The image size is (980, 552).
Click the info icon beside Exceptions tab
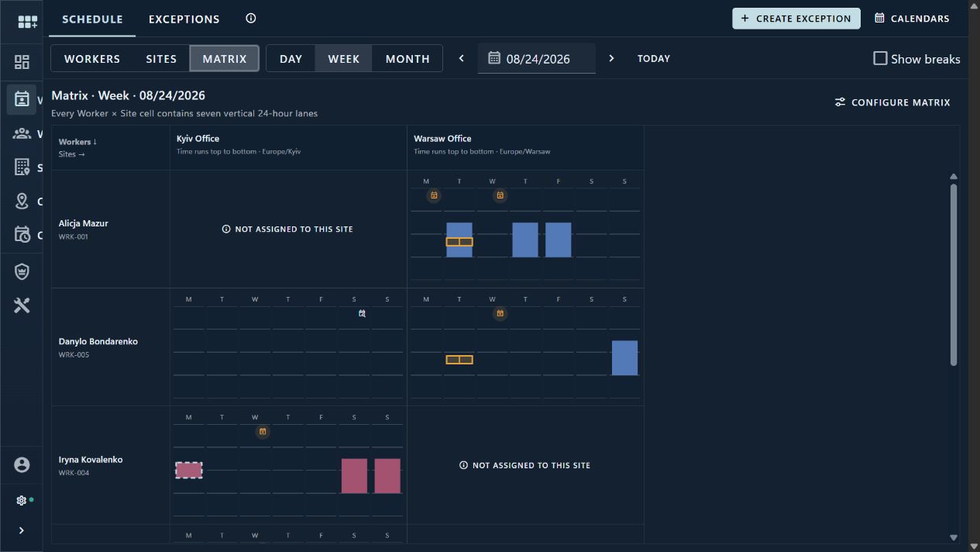[251, 19]
